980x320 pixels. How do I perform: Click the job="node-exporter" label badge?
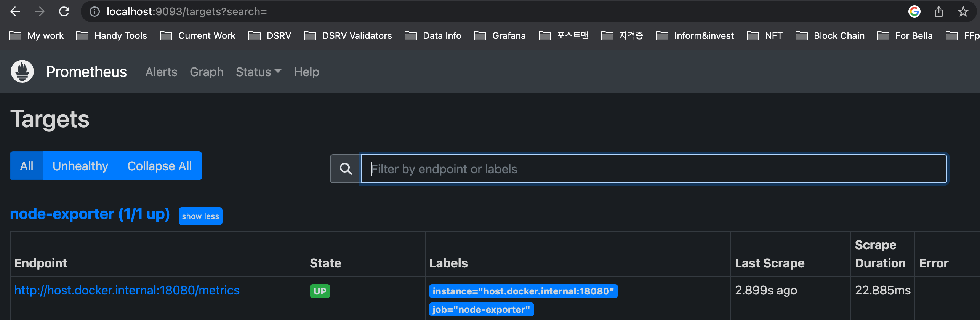481,310
